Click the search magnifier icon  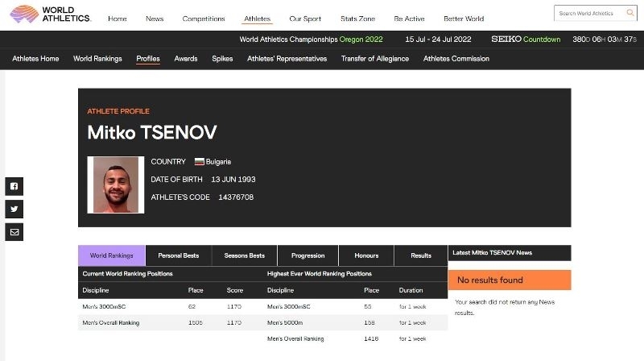pos(630,14)
